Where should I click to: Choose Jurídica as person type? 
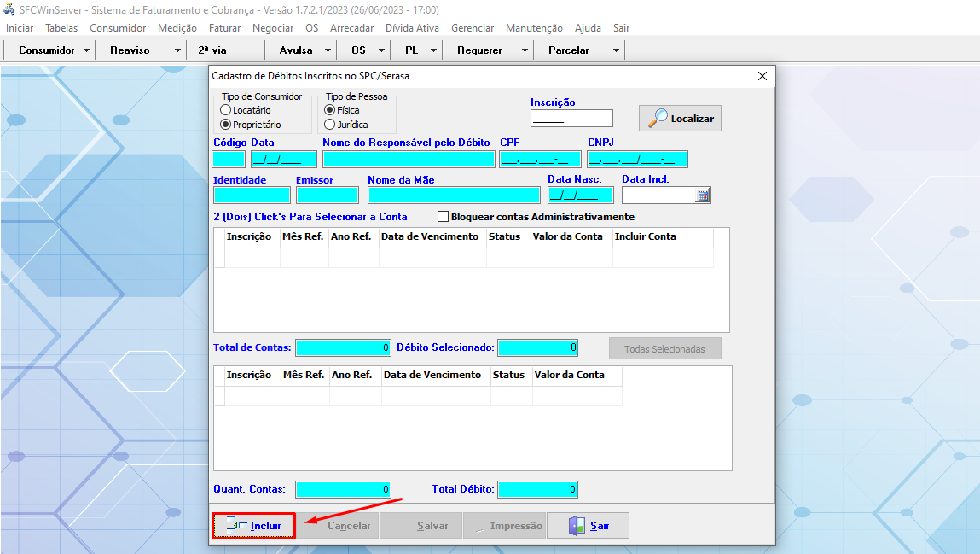[x=330, y=125]
